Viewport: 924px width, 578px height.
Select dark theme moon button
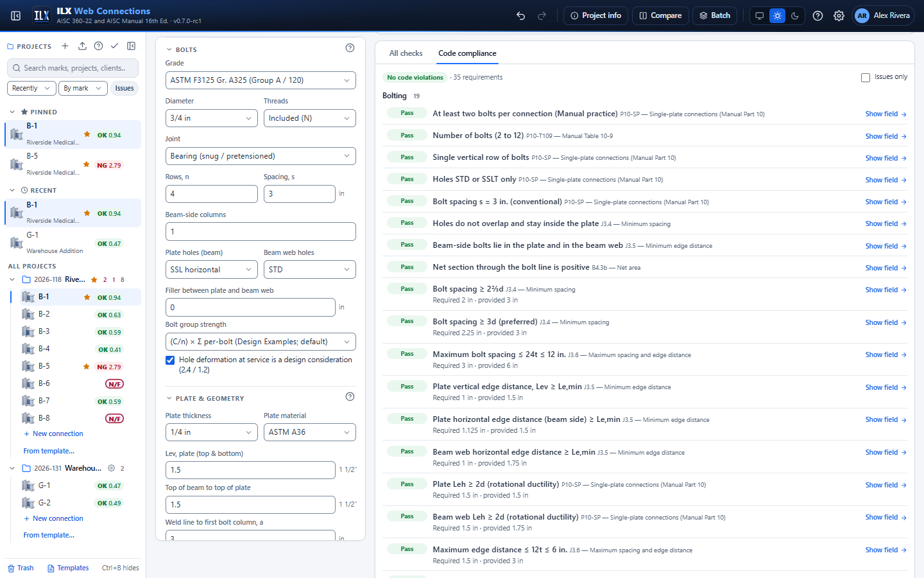(x=795, y=15)
